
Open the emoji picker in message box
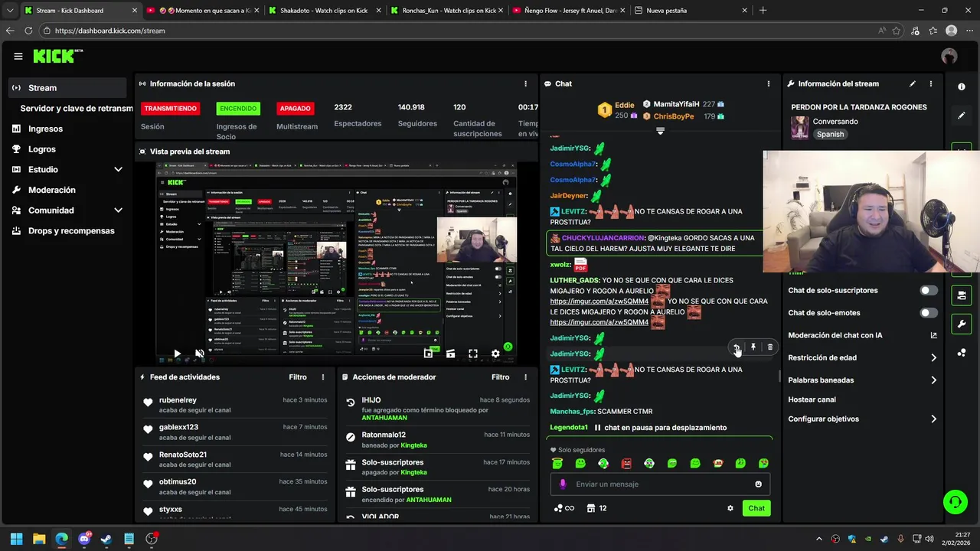click(759, 484)
